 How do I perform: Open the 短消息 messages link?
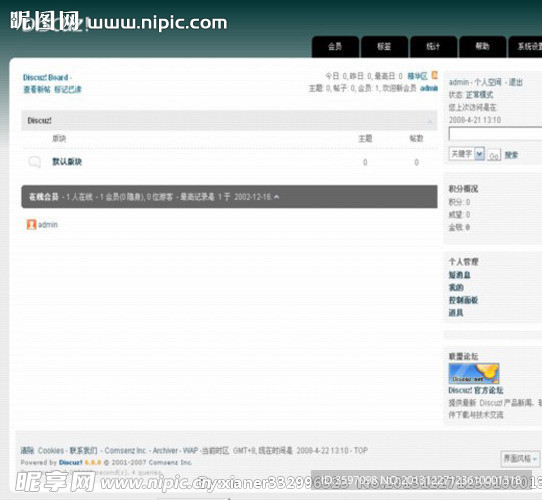tap(459, 275)
